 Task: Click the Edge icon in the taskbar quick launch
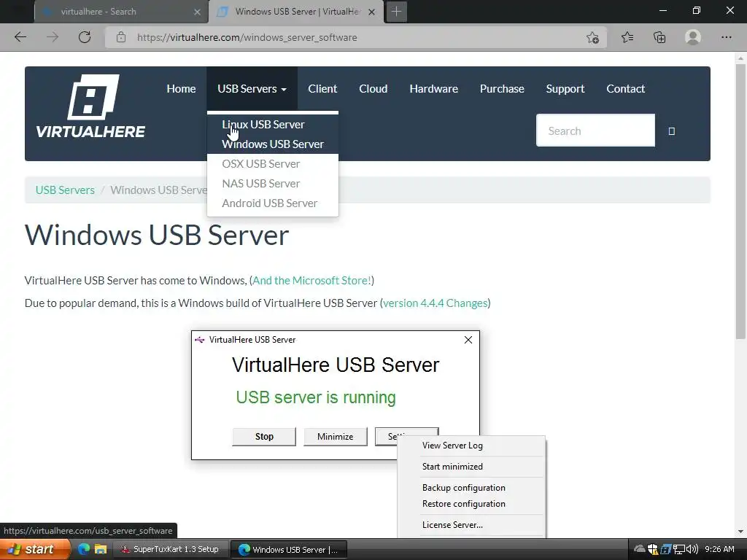point(84,549)
